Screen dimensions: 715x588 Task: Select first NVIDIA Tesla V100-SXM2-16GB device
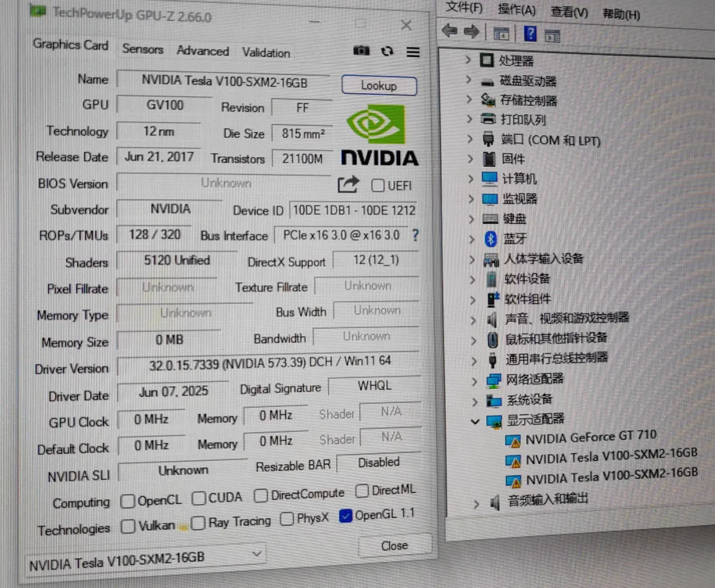611,456
